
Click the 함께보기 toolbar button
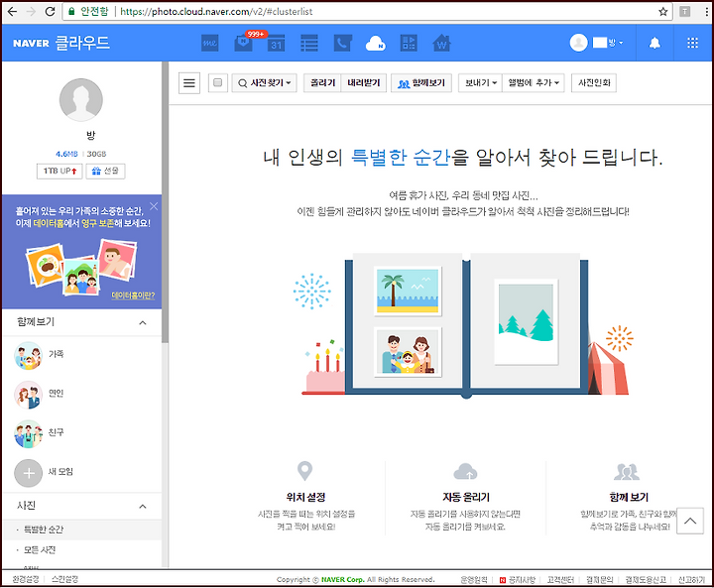pyautogui.click(x=421, y=83)
